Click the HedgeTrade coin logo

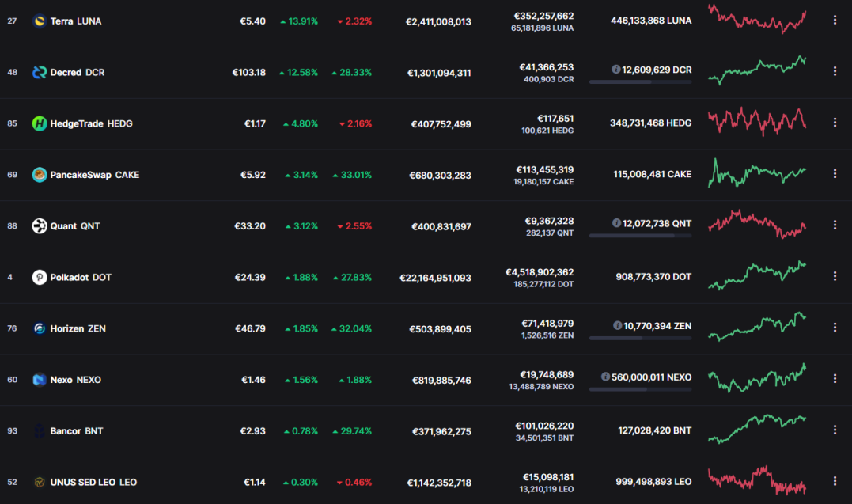pos(39,123)
